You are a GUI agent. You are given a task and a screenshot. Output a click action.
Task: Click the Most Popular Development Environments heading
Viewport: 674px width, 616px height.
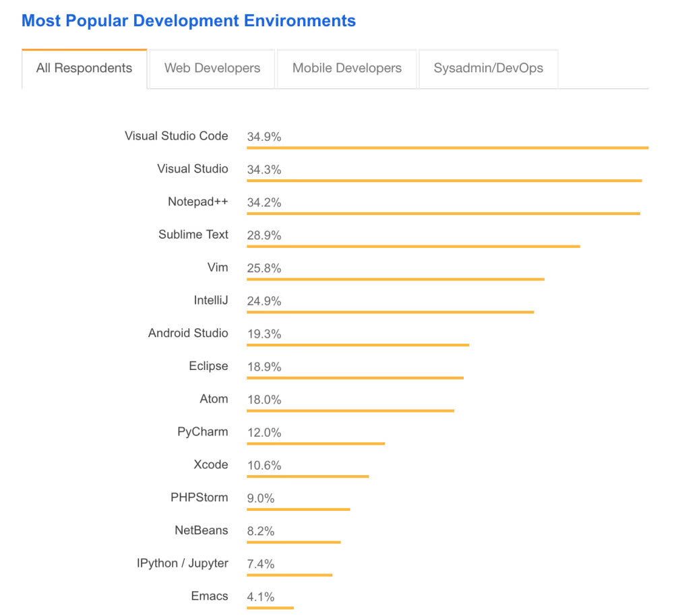click(189, 21)
